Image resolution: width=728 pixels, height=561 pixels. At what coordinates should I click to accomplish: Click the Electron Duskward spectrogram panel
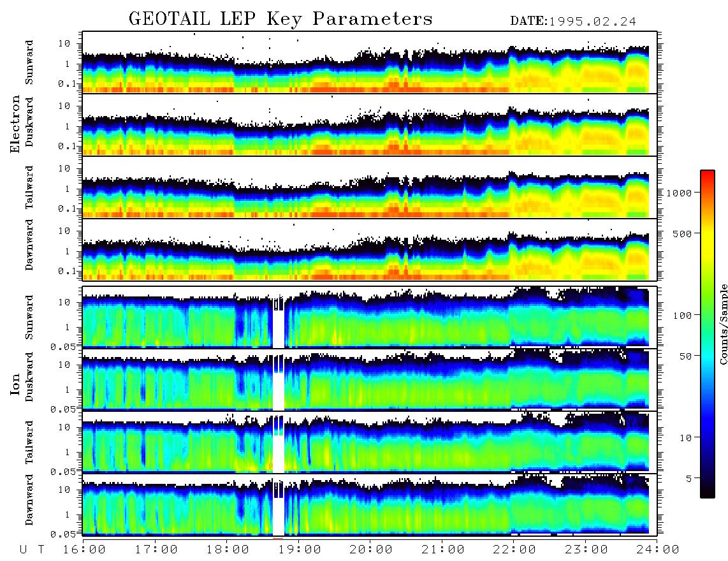pos(370,124)
